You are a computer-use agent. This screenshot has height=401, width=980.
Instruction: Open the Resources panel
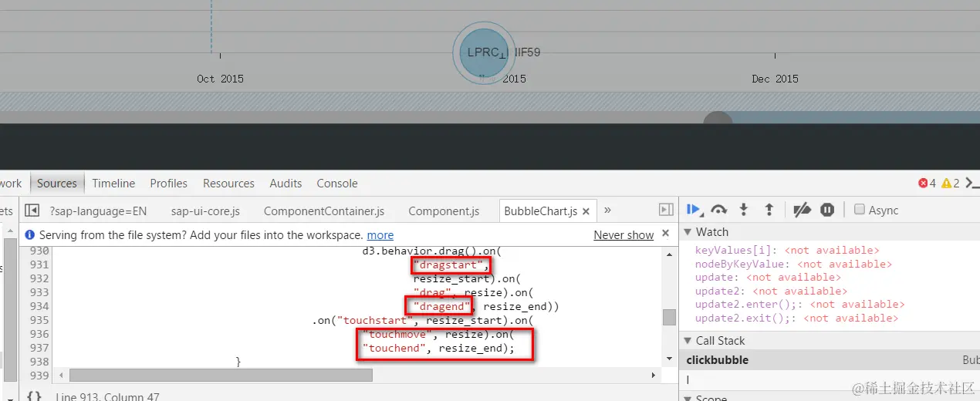(x=228, y=184)
